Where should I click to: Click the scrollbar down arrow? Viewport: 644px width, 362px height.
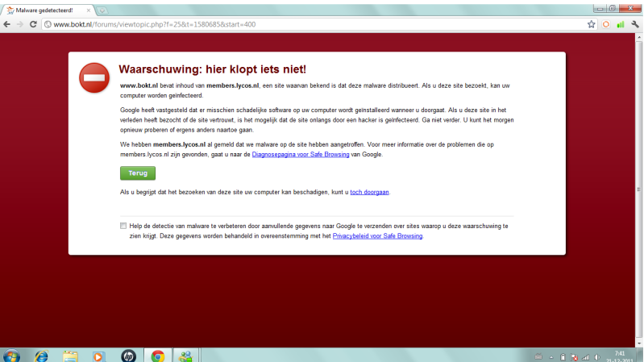[x=638, y=343]
